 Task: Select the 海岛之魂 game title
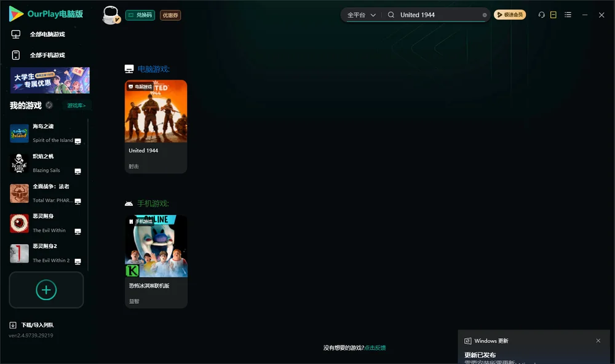tap(43, 126)
